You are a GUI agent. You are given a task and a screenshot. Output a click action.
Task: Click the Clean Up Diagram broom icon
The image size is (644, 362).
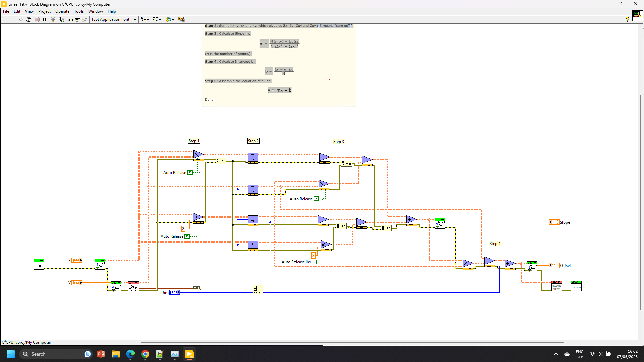coord(181,19)
